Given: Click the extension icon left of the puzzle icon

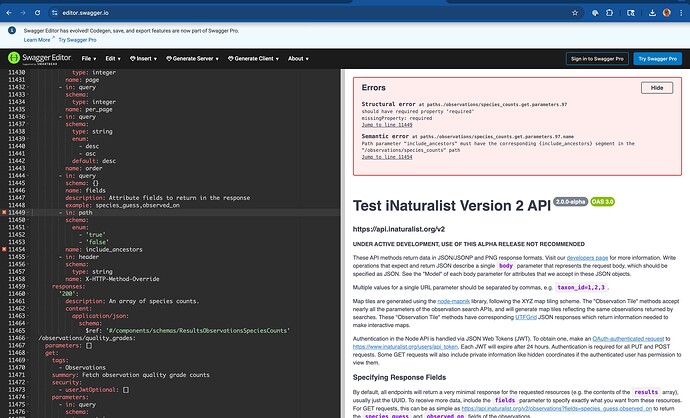Looking at the screenshot, I should [x=595, y=13].
